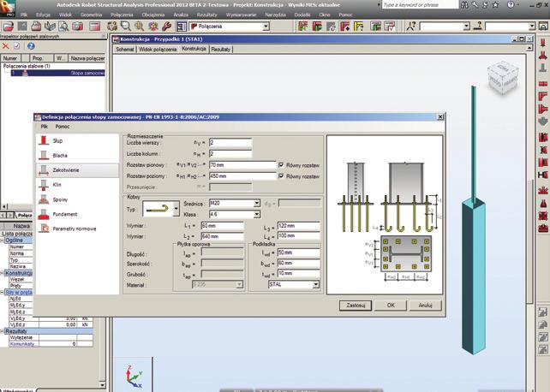Open the Klasa 4.6 dropdown
The image size is (550, 392).
click(x=257, y=214)
